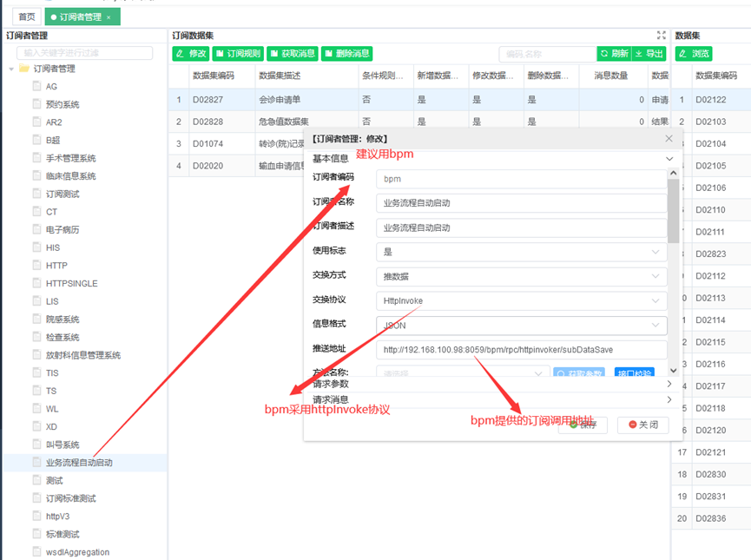Image resolution: width=751 pixels, height=560 pixels.
Task: Select httpV3 in the tree
Action: click(x=57, y=517)
